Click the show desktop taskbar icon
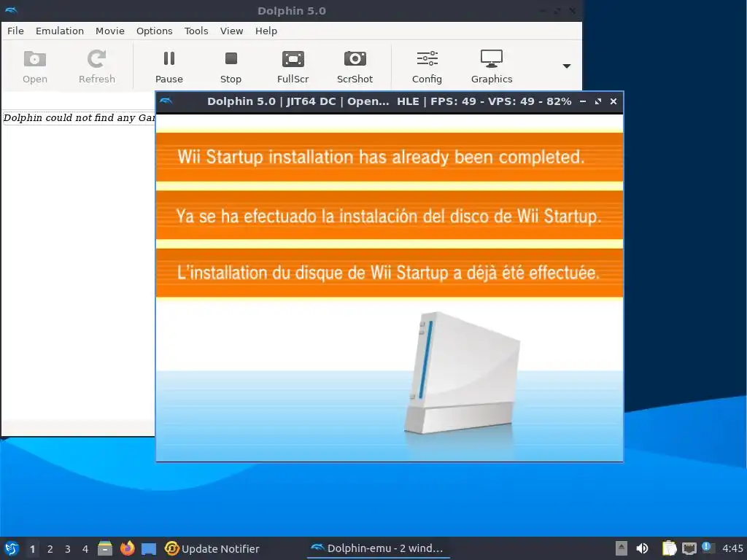747x560 pixels. click(149, 548)
